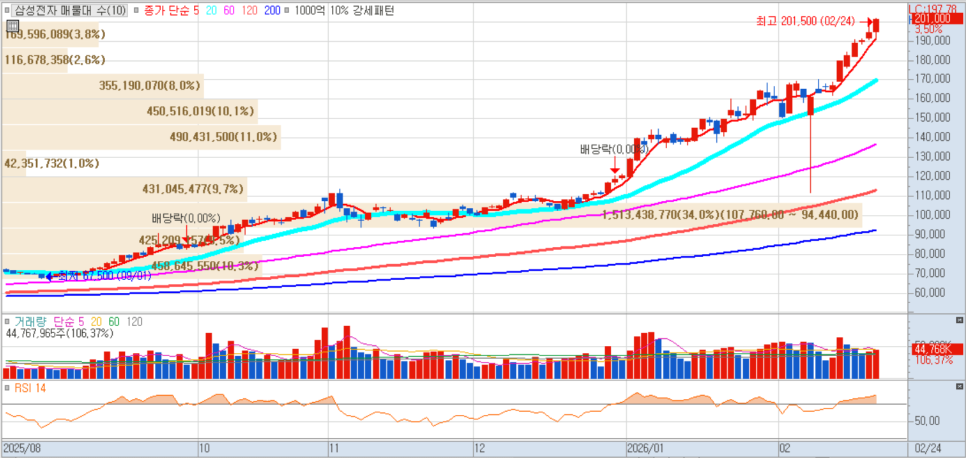This screenshot has height=458, width=966.
Task: Select the 116,678,358(2.6%) volume profile bar
Action: pyautogui.click(x=35, y=60)
